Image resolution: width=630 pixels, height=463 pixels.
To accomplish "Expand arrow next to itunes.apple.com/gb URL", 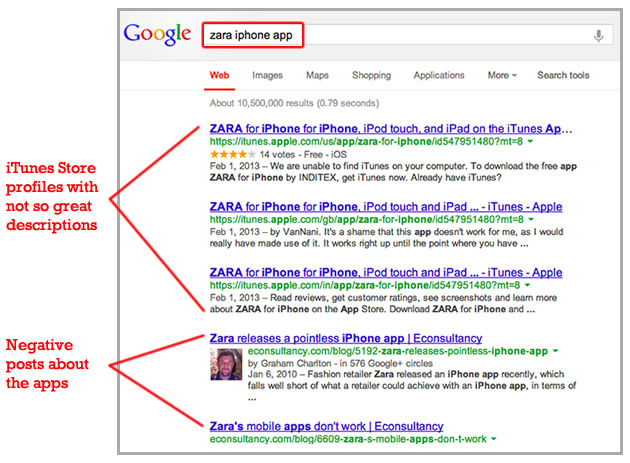I will click(531, 219).
